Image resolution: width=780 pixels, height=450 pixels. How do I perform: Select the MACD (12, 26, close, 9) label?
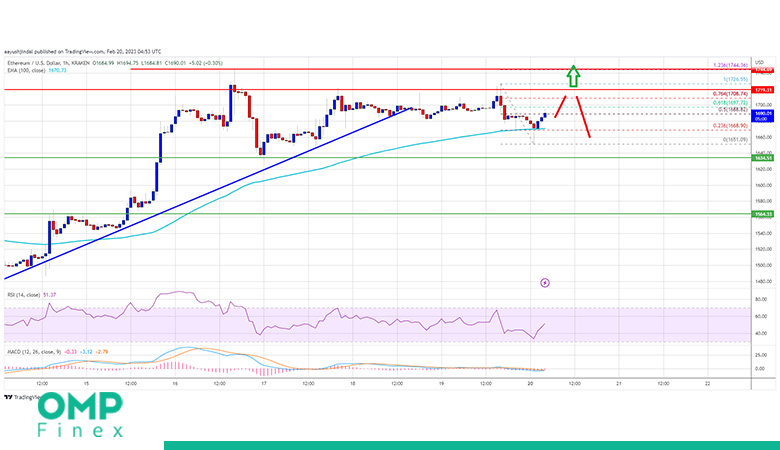(x=34, y=352)
